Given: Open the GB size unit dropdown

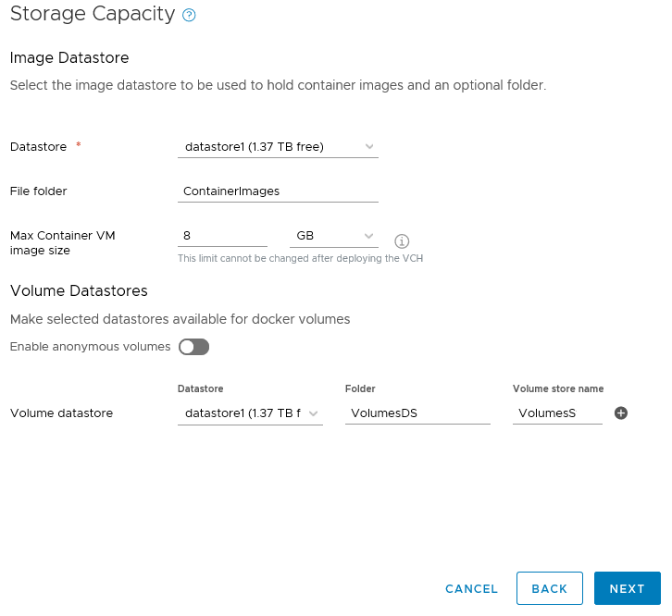Looking at the screenshot, I should click(334, 236).
